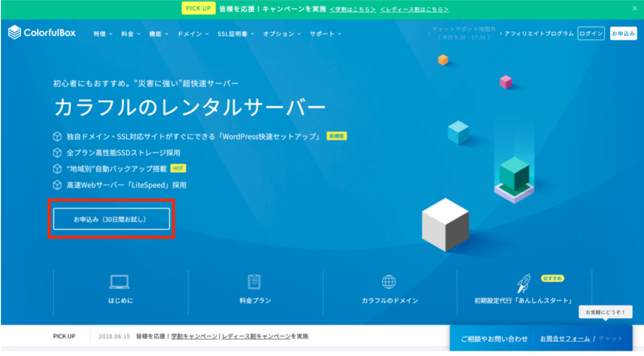Viewport: 644px width, 356px height.
Task: Click the header お申込み button
Action: coord(624,33)
